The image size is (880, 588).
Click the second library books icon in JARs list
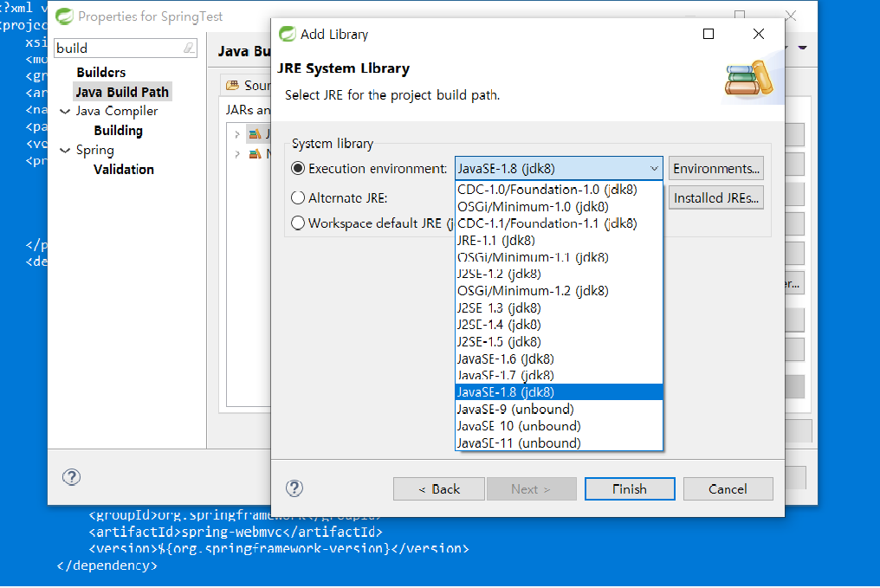pyautogui.click(x=255, y=154)
